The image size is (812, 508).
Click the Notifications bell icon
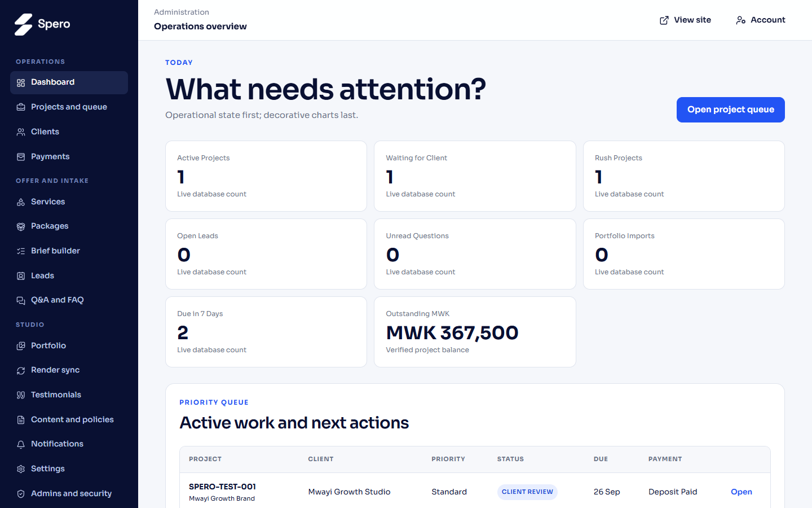click(21, 444)
